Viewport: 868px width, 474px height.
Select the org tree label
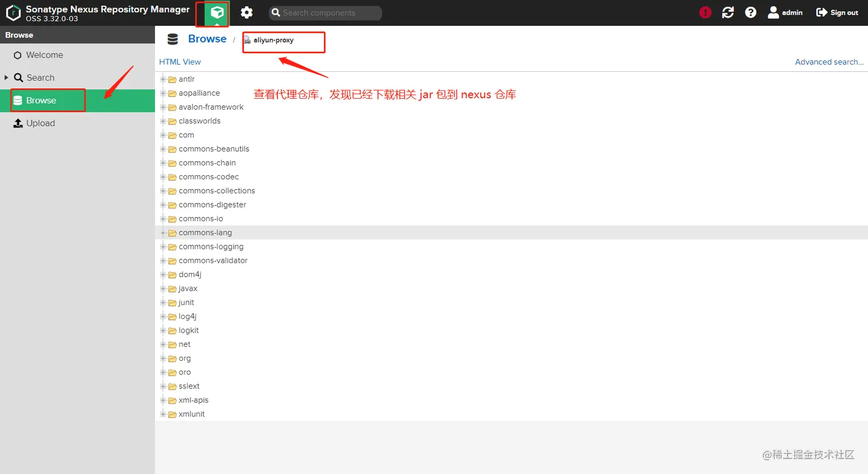[x=185, y=359]
